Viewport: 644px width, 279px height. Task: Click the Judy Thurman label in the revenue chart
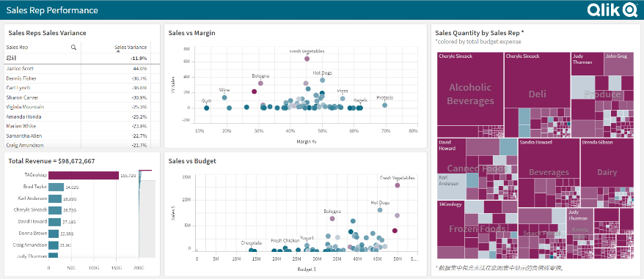32,256
